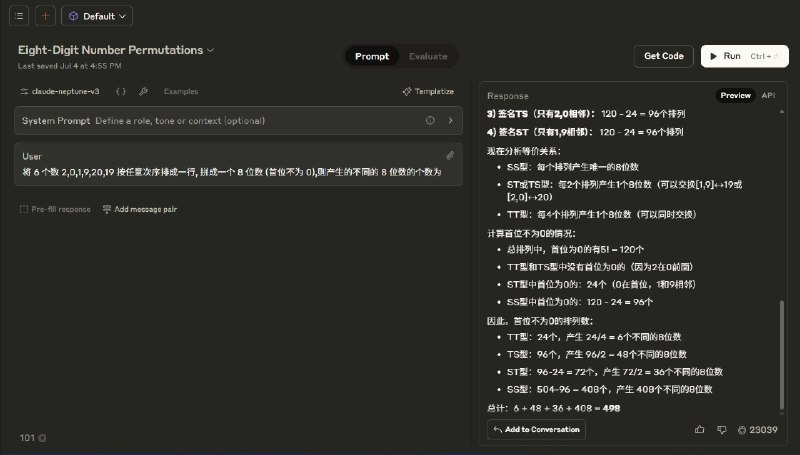This screenshot has width=800, height=455.
Task: Switch to the Prompt tab
Action: click(x=372, y=56)
